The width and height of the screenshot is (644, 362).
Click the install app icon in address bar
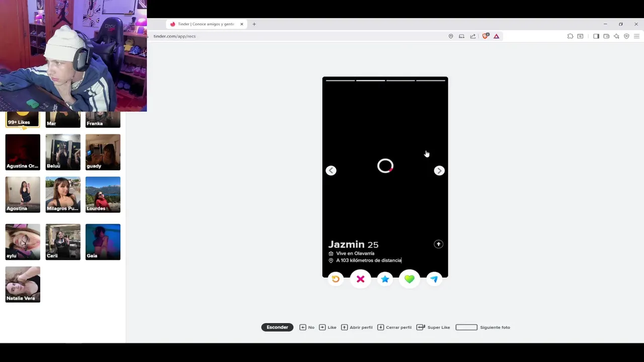[461, 36]
